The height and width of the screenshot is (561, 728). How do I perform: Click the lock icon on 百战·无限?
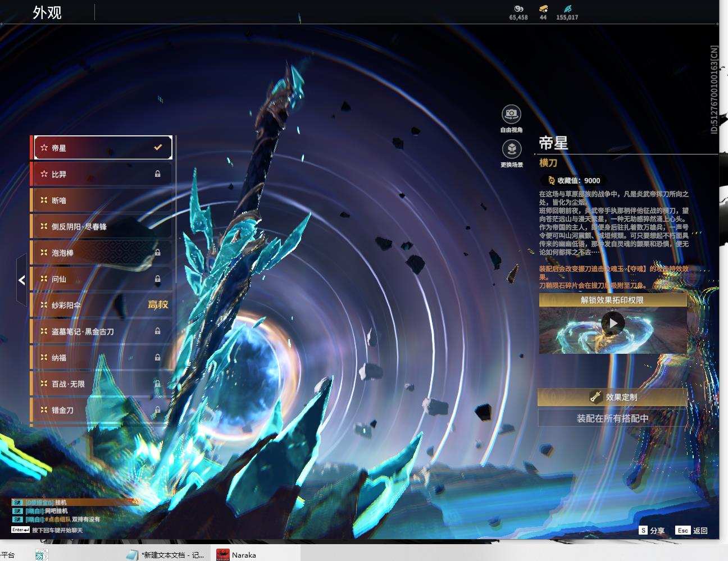click(158, 384)
